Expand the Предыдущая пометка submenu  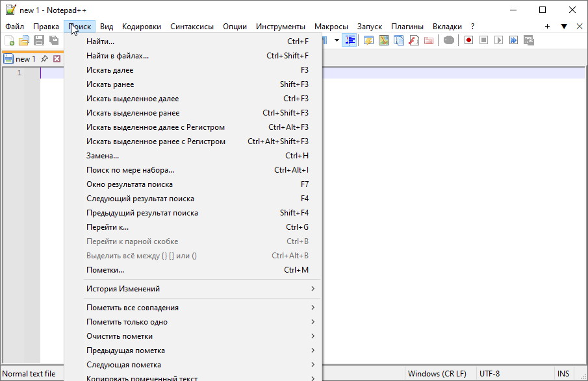click(x=193, y=350)
